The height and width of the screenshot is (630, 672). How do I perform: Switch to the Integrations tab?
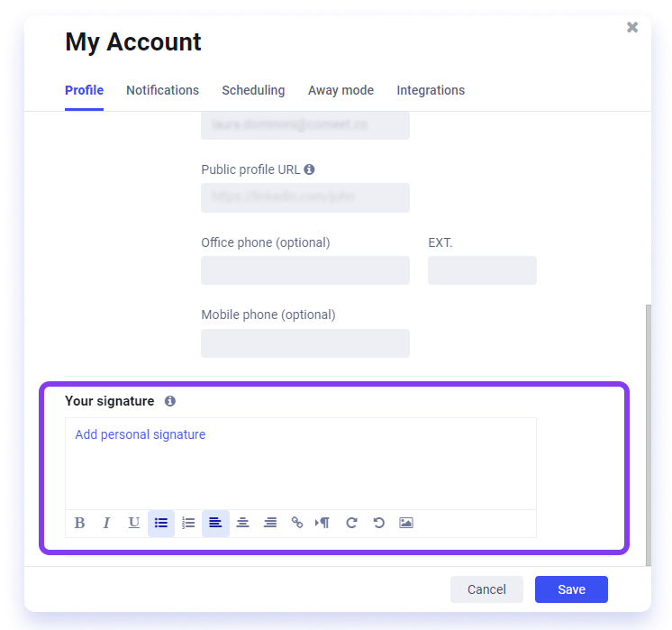tap(431, 90)
